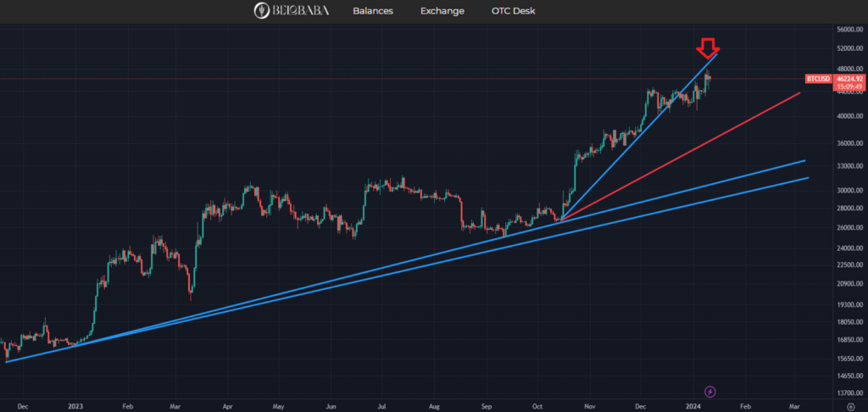Image resolution: width=868 pixels, height=412 pixels.
Task: Open chart settings gear icon at bottom-right
Action: (x=850, y=408)
